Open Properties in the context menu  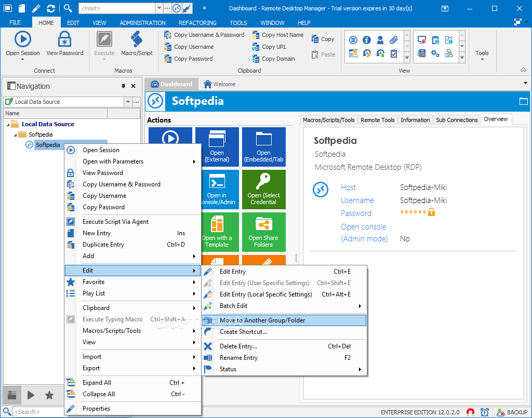point(133,409)
